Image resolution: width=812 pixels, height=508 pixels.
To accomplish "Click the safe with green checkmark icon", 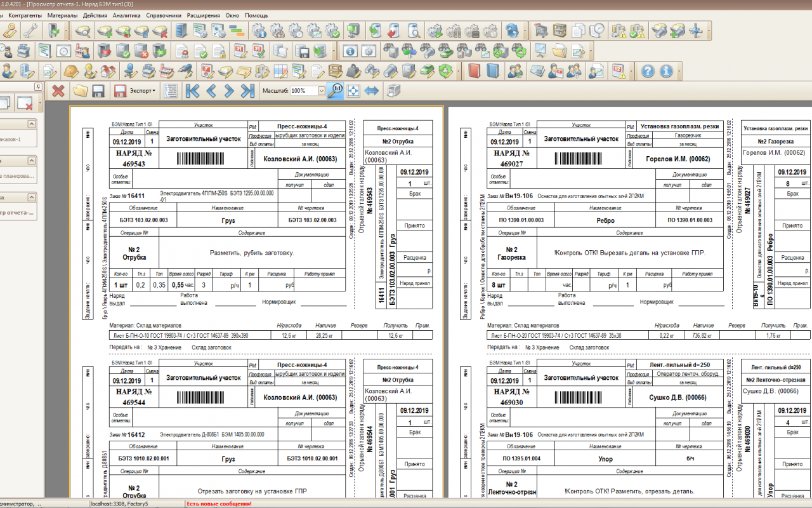I will (x=124, y=50).
